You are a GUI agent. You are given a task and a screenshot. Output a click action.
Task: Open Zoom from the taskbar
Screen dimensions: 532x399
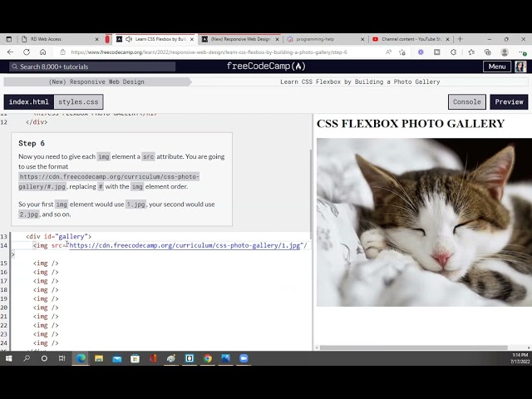pyautogui.click(x=244, y=358)
